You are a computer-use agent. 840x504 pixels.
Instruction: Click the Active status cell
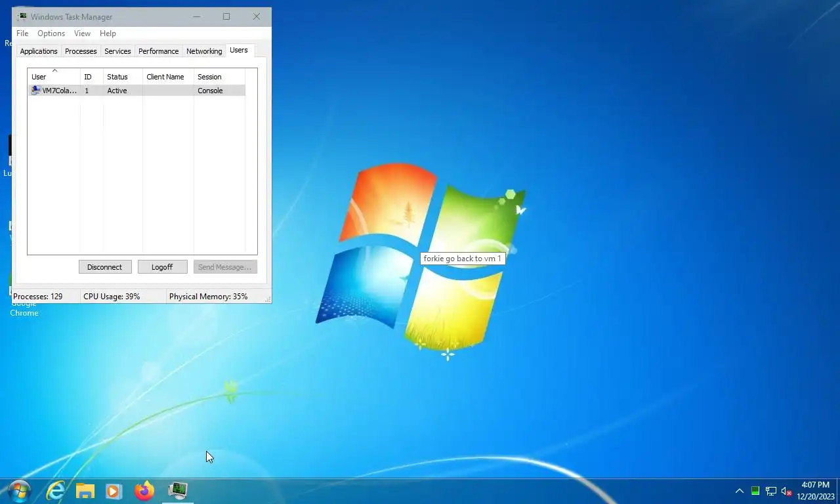[x=117, y=91]
